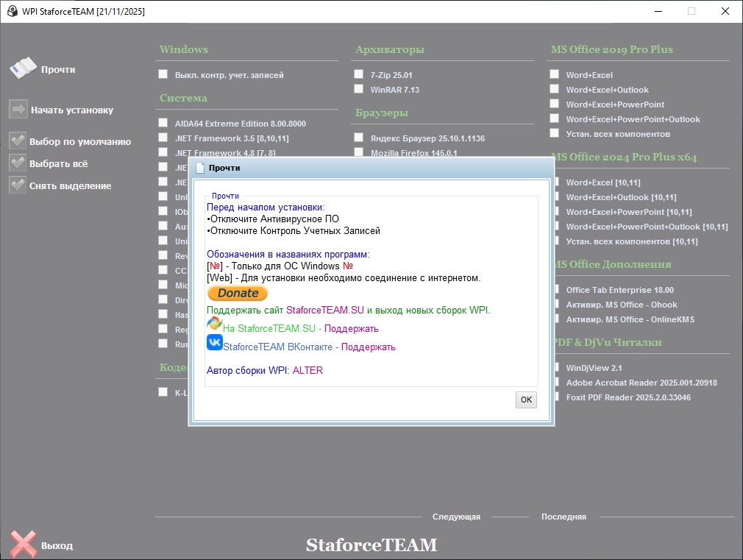Check AIDA64 Extreme Edition 8.00.8000

[x=163, y=123]
